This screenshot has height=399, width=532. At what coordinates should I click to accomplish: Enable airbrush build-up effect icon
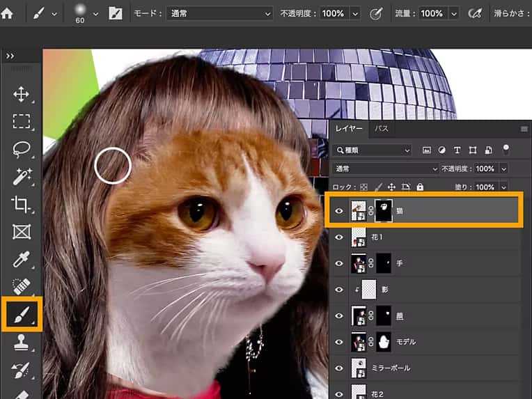475,13
